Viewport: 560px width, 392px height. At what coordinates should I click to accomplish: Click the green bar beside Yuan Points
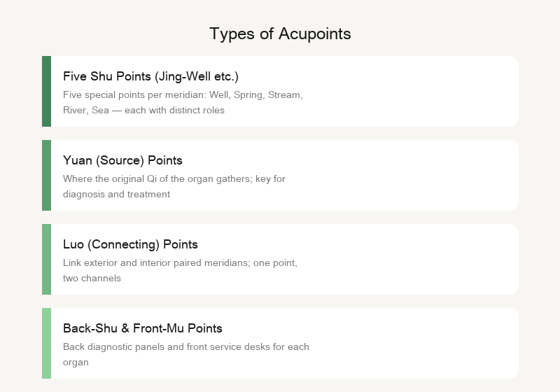[x=46, y=175]
